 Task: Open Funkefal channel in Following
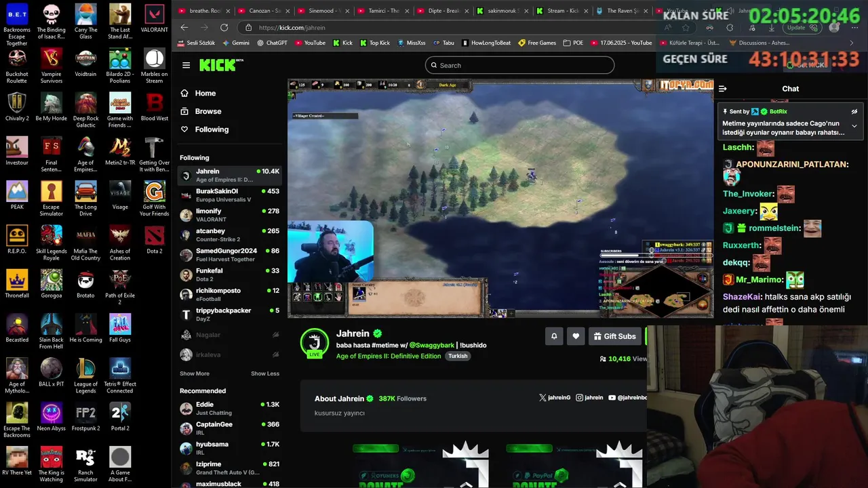pyautogui.click(x=229, y=274)
